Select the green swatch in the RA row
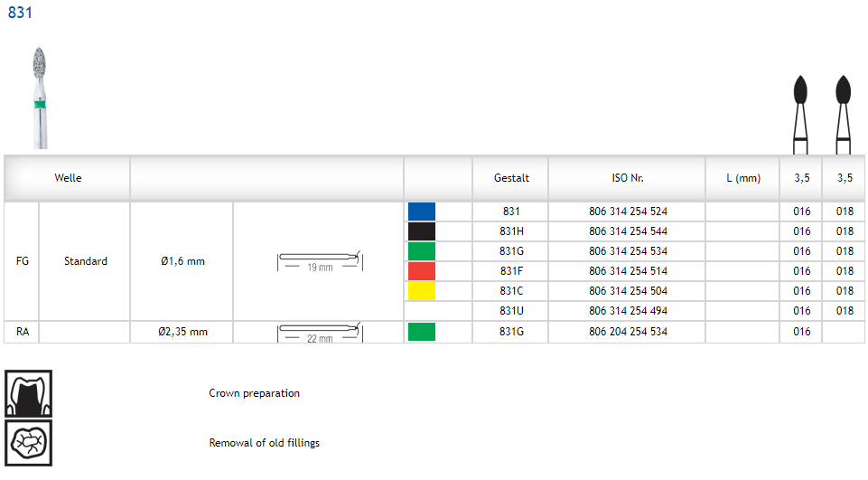The width and height of the screenshot is (868, 480). pos(422,332)
